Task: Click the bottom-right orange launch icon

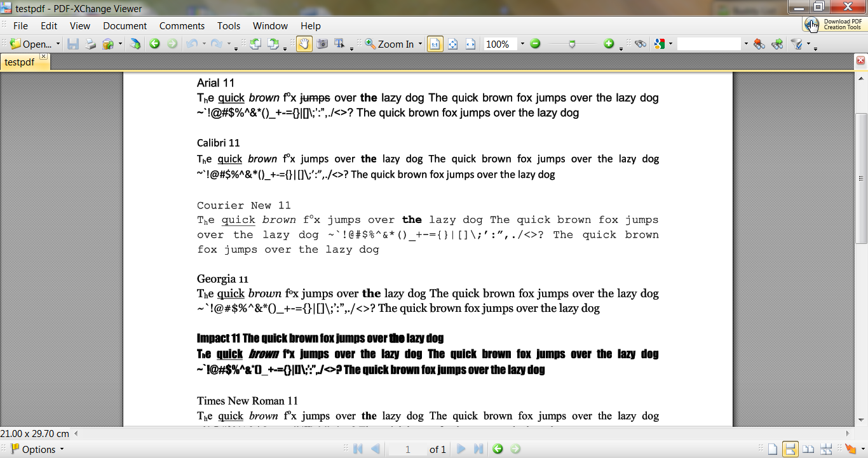Action: click(x=850, y=449)
